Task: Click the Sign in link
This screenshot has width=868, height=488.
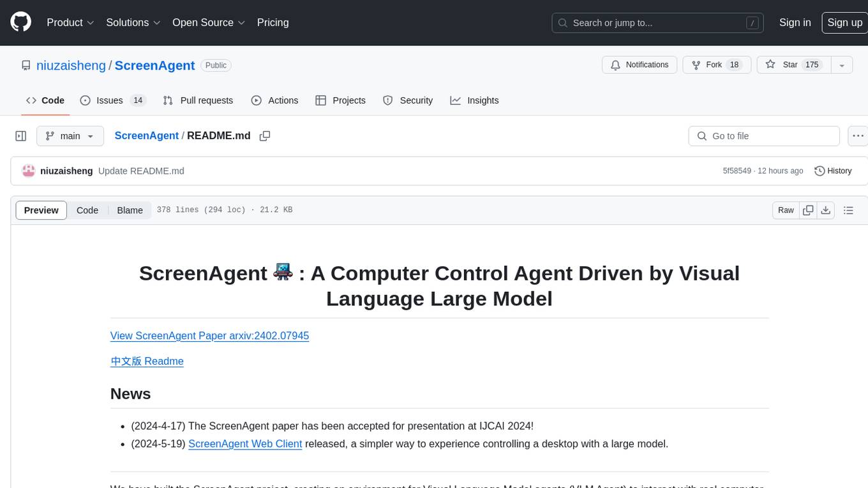Action: click(x=795, y=22)
